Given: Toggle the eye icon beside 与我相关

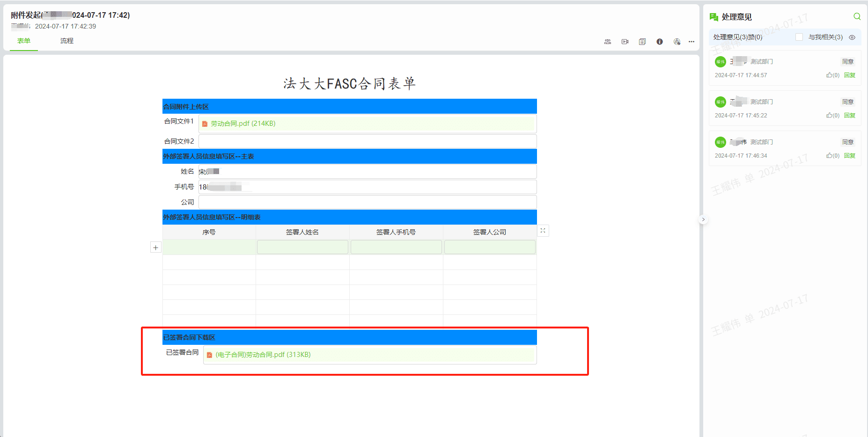Looking at the screenshot, I should point(852,37).
